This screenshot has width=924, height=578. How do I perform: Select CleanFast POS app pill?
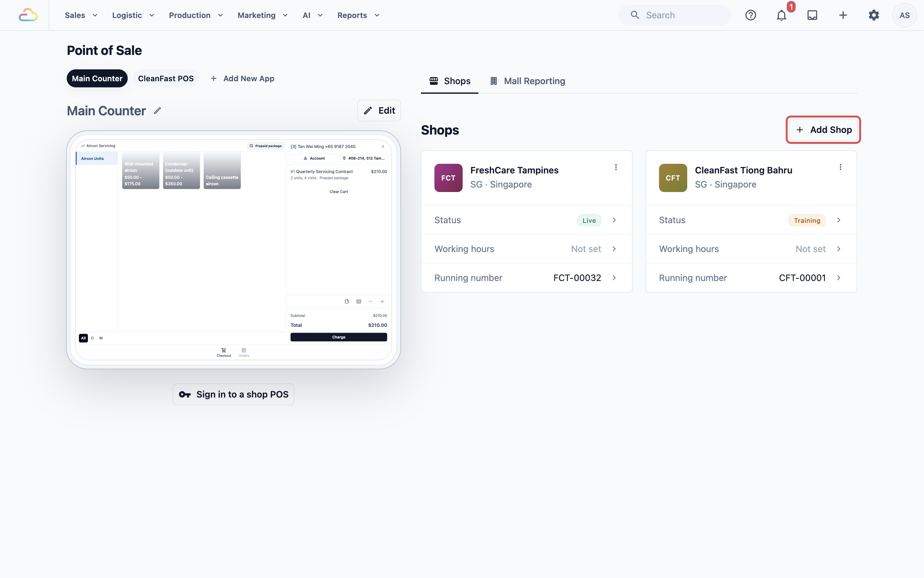click(x=166, y=78)
